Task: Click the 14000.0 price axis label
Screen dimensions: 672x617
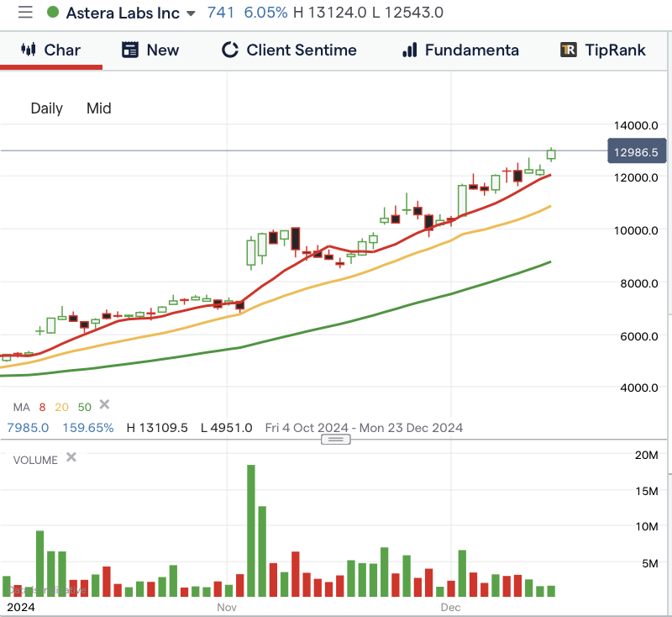Action: coord(636,125)
